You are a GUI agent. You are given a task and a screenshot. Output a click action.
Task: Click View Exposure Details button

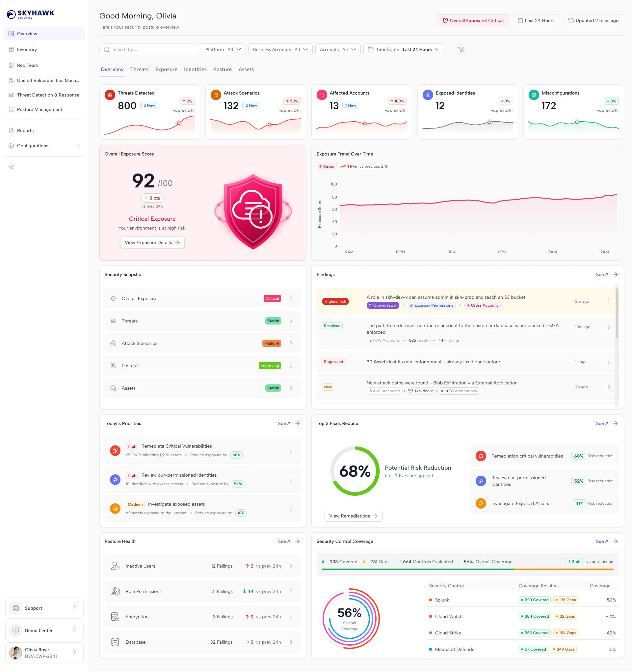coord(152,243)
